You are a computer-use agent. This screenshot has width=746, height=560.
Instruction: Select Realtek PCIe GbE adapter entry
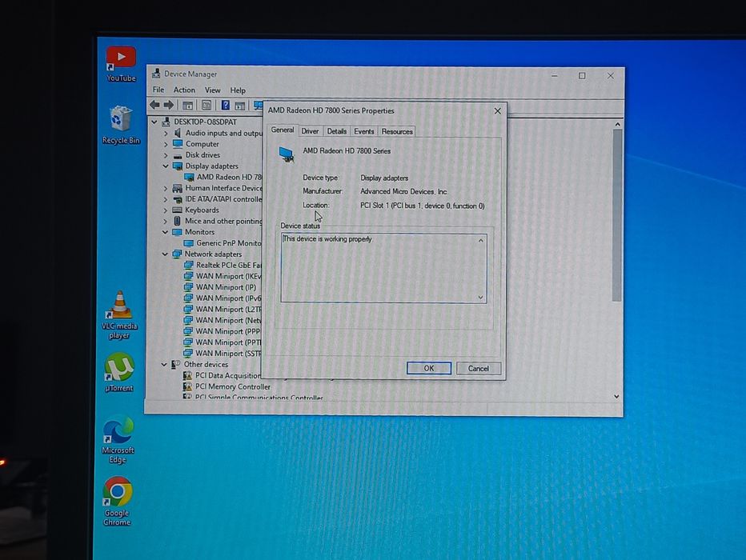point(223,266)
